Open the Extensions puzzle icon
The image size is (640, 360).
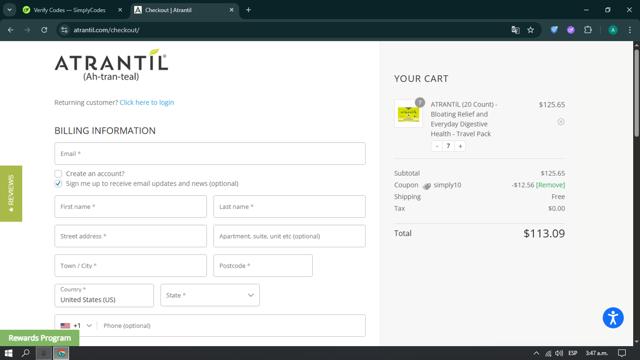(x=588, y=30)
